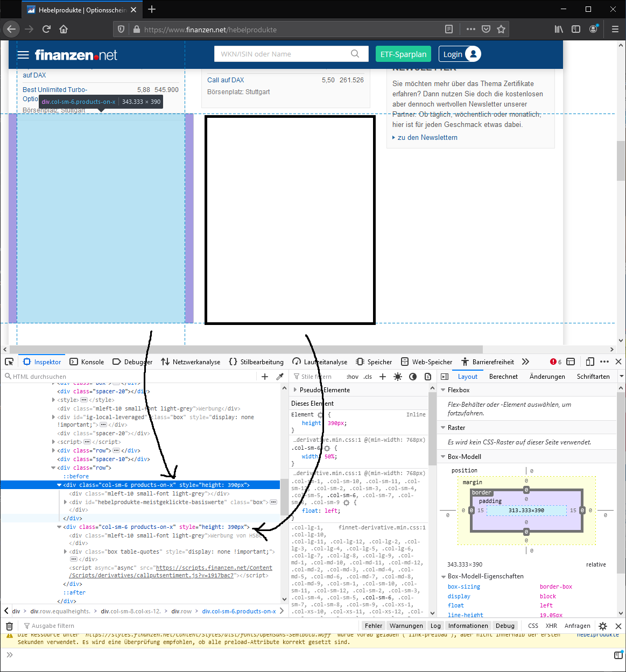Toggle Debug console filter

coord(505,626)
